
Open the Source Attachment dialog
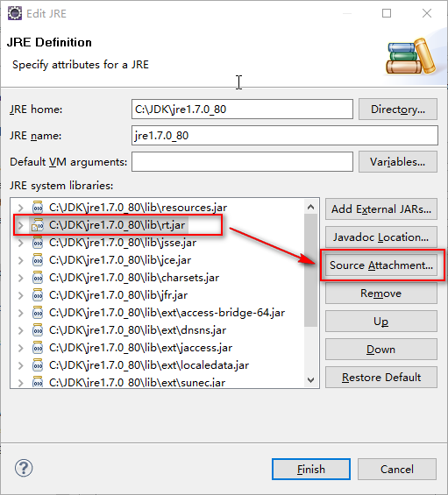click(381, 265)
